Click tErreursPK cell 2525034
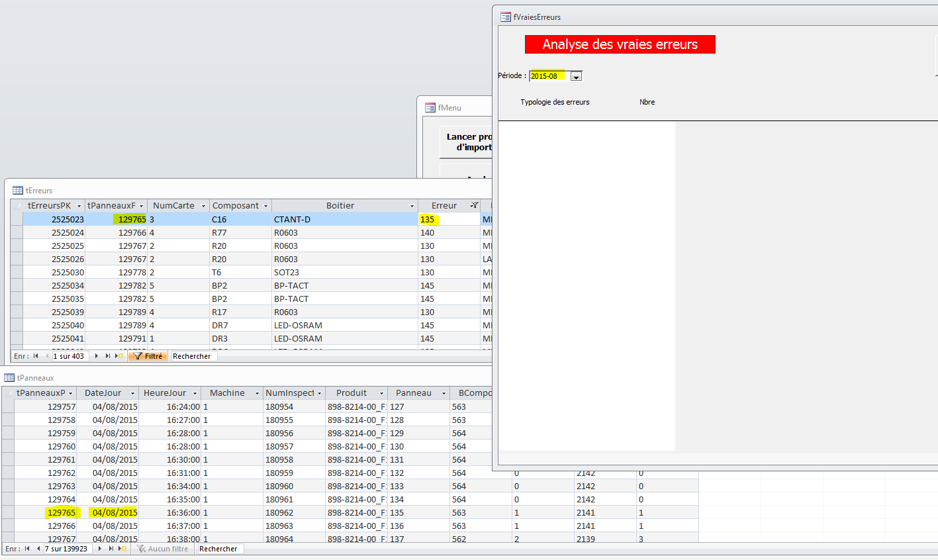The image size is (938, 560). 54,286
